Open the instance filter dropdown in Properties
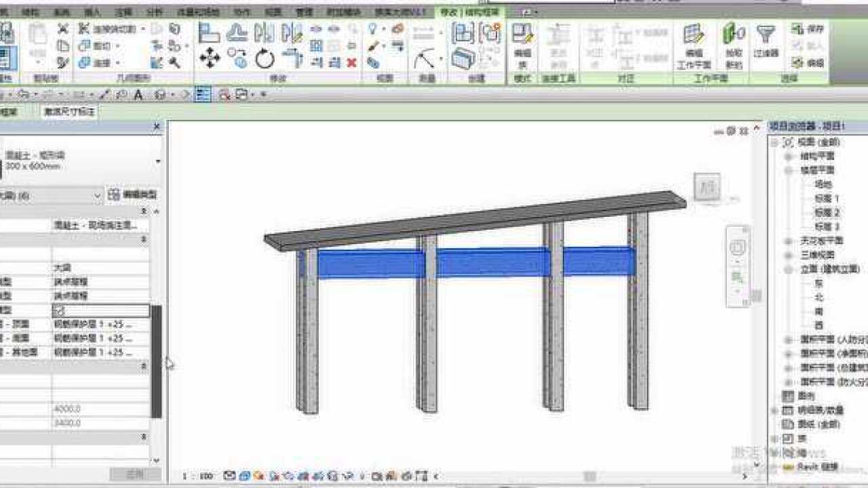The image size is (868, 488). [97, 196]
